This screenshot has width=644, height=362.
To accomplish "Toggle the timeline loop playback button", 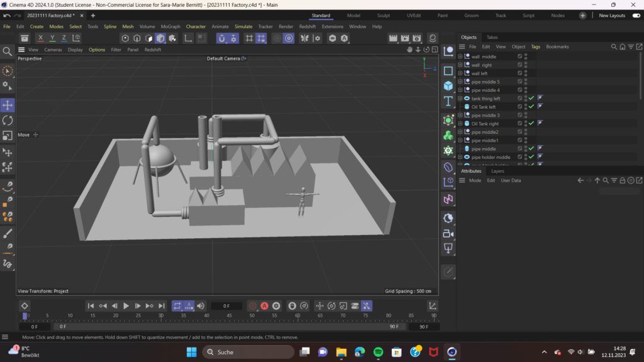I will (x=177, y=306).
